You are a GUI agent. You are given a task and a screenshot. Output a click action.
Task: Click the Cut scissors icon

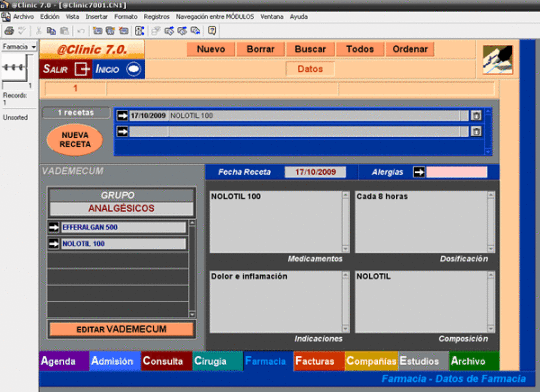pyautogui.click(x=39, y=31)
